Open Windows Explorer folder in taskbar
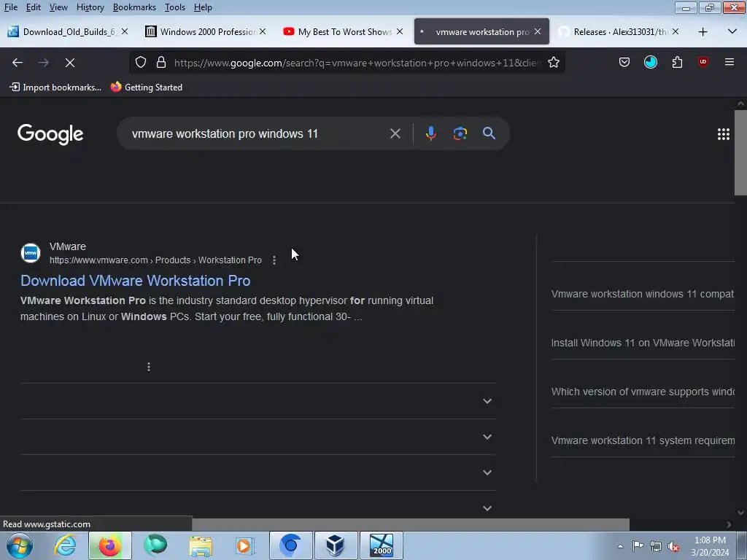Viewport: 747px width, 560px height. (x=201, y=545)
